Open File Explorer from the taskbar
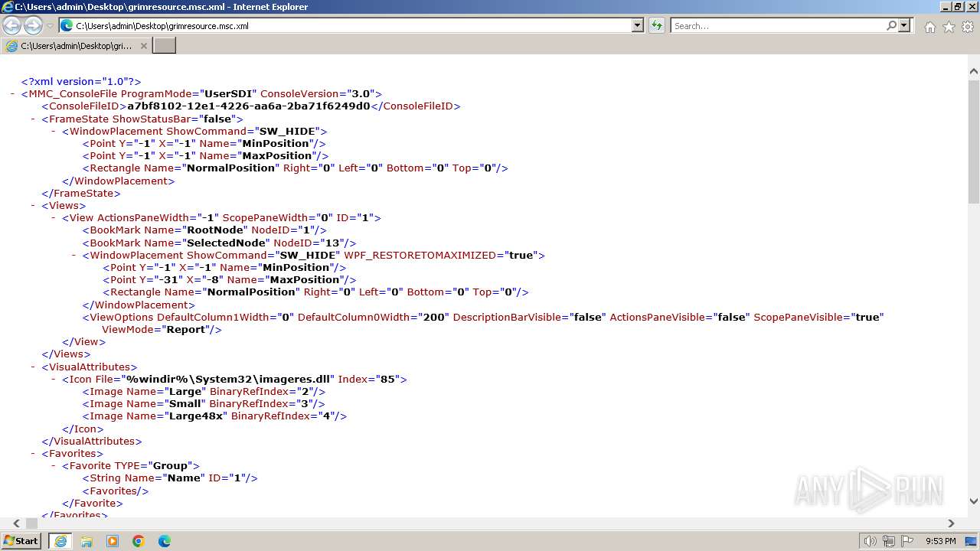This screenshot has width=980, height=551. click(87, 541)
